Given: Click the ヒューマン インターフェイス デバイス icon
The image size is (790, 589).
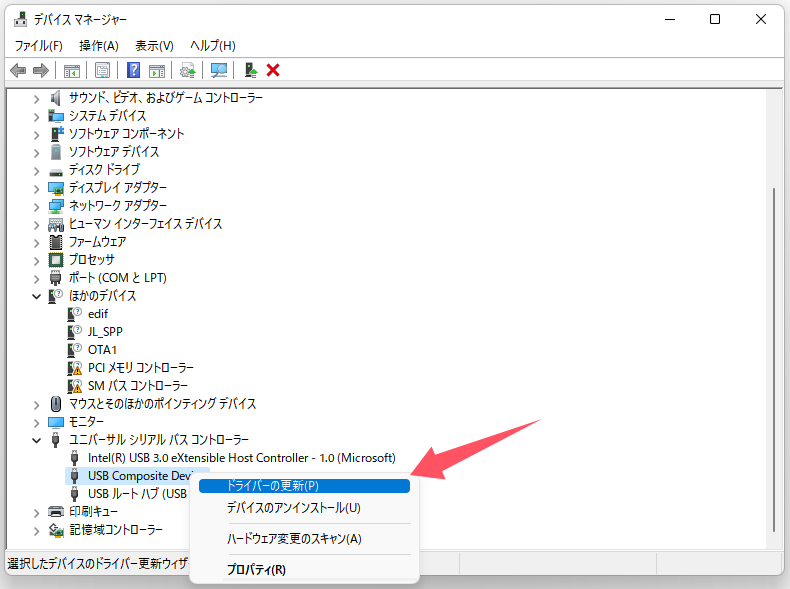Looking at the screenshot, I should tap(56, 224).
